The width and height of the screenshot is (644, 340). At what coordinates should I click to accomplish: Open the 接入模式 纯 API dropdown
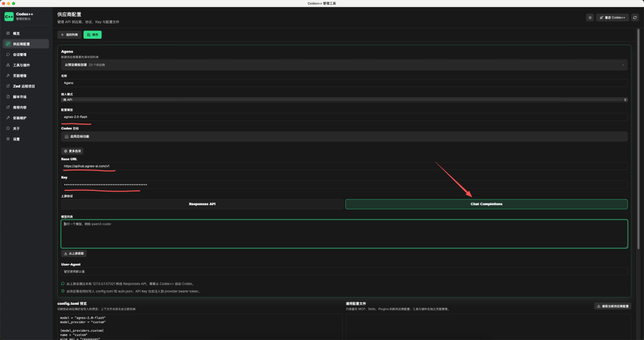pos(344,100)
